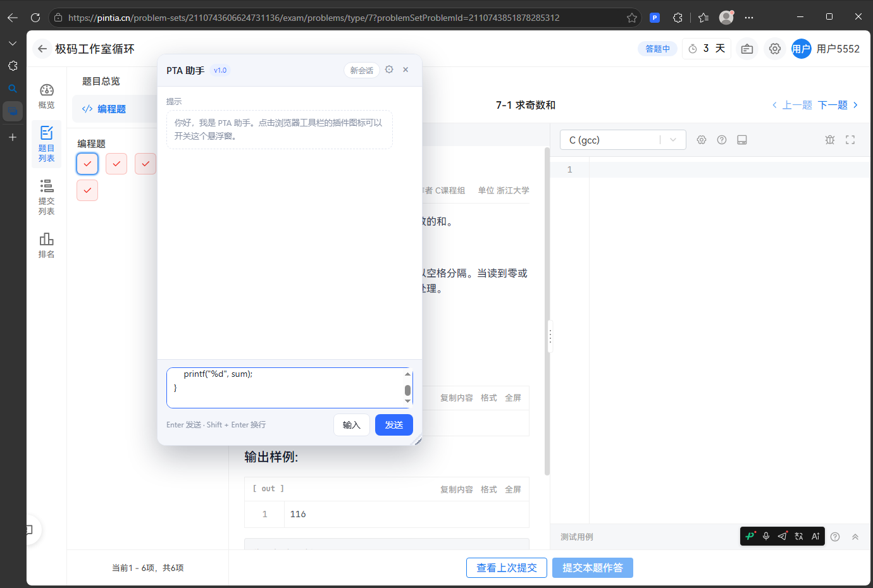This screenshot has height=588, width=873.
Task: Click 复制内容 in the output sample header
Action: coord(457,489)
